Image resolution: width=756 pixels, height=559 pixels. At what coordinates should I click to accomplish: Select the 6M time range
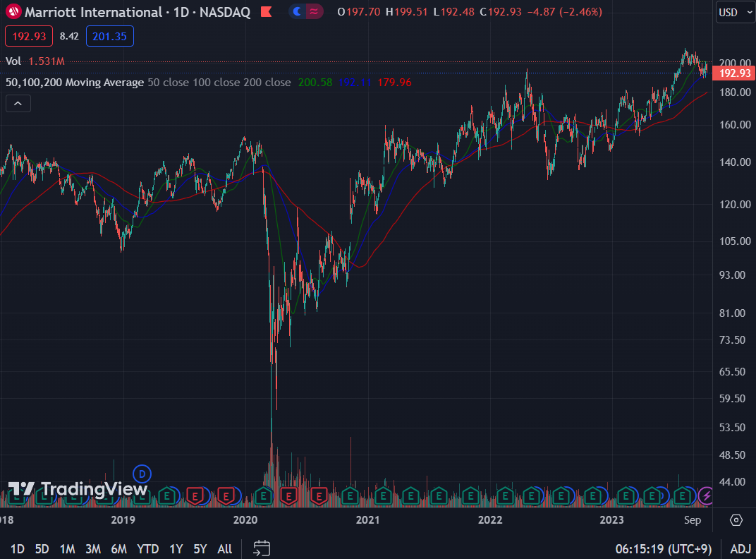tap(118, 549)
